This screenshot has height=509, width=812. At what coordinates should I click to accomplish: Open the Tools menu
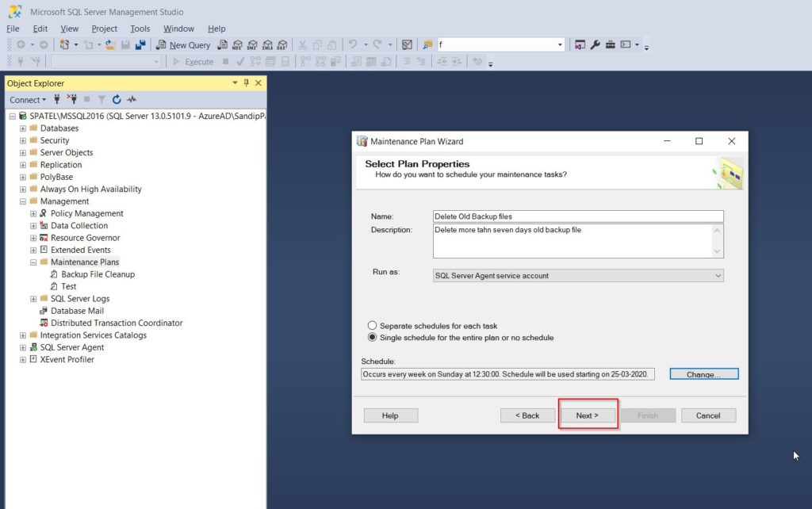pyautogui.click(x=140, y=29)
